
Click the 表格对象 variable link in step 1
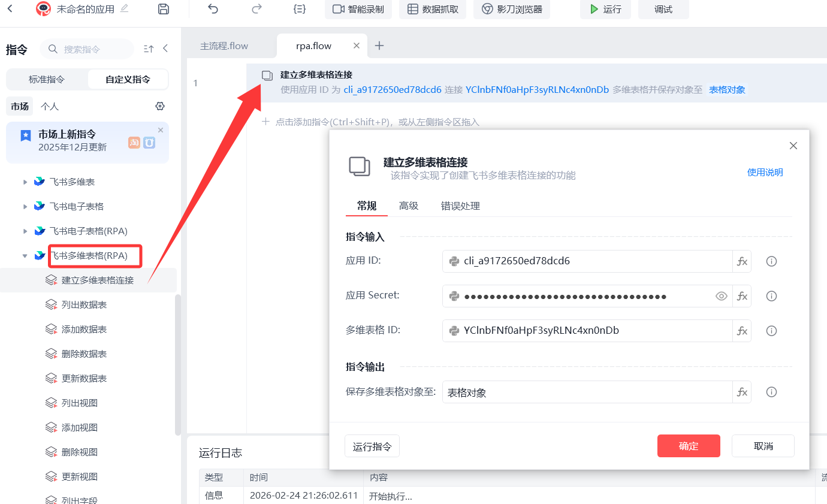coord(727,90)
